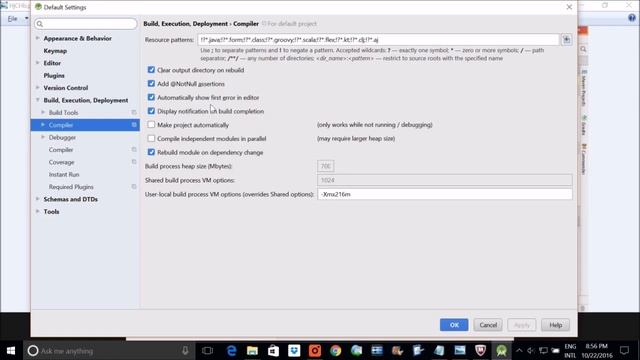Image resolution: width=640 pixels, height=360 pixels.
Task: Select Instant Run settings item
Action: coord(64,174)
